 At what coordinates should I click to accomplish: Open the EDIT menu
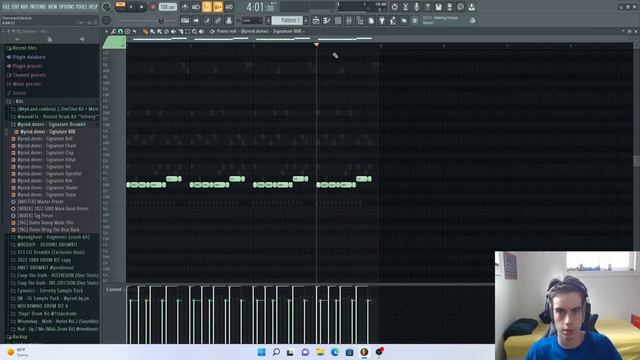pyautogui.click(x=16, y=7)
